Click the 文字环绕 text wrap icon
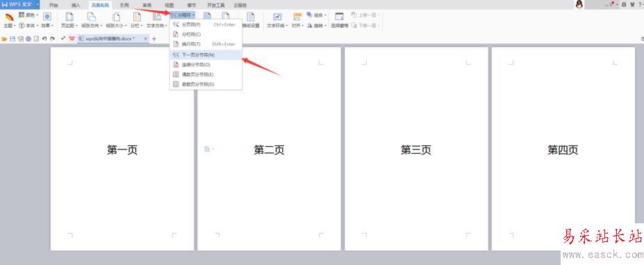The width and height of the screenshot is (644, 265). tap(278, 17)
